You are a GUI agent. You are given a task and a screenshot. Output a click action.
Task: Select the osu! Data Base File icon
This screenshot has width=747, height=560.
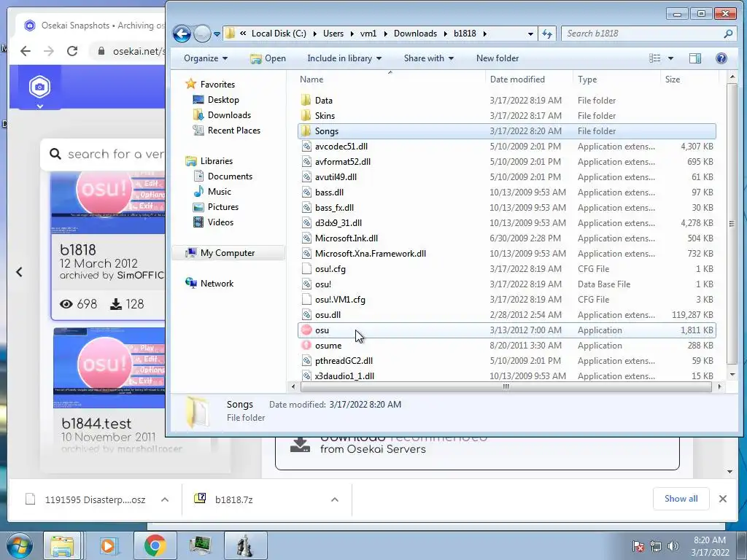click(x=306, y=284)
